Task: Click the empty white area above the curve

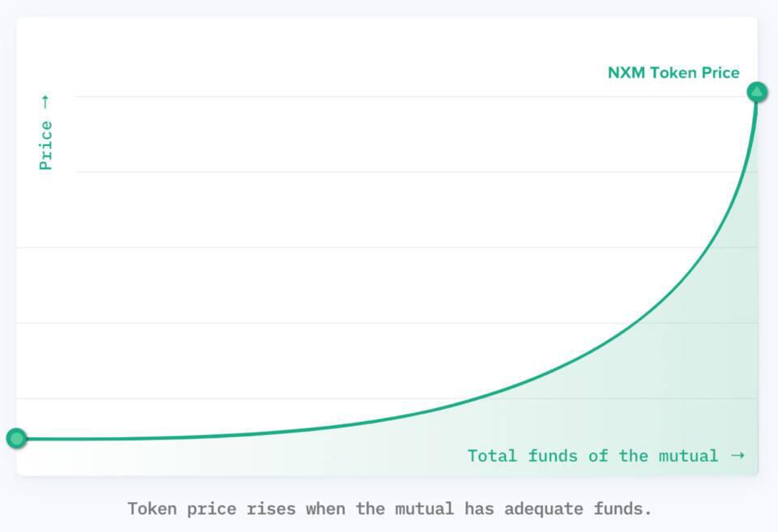Action: [324, 211]
